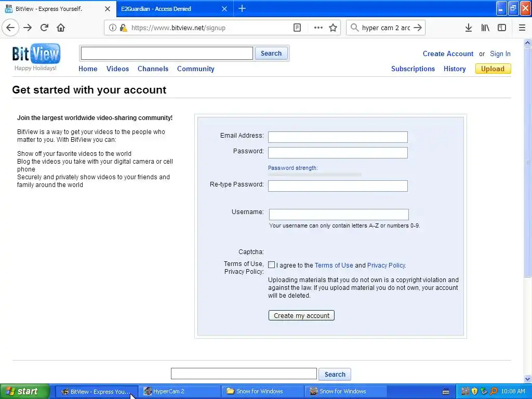Click the page vertical scrollbar thumb
532x399 pixels.
[x=528, y=162]
